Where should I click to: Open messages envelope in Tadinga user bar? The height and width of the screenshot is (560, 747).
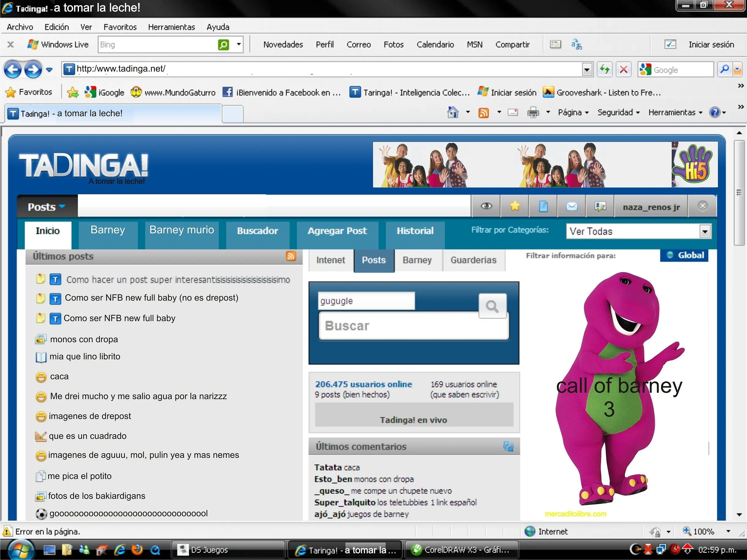coord(571,206)
